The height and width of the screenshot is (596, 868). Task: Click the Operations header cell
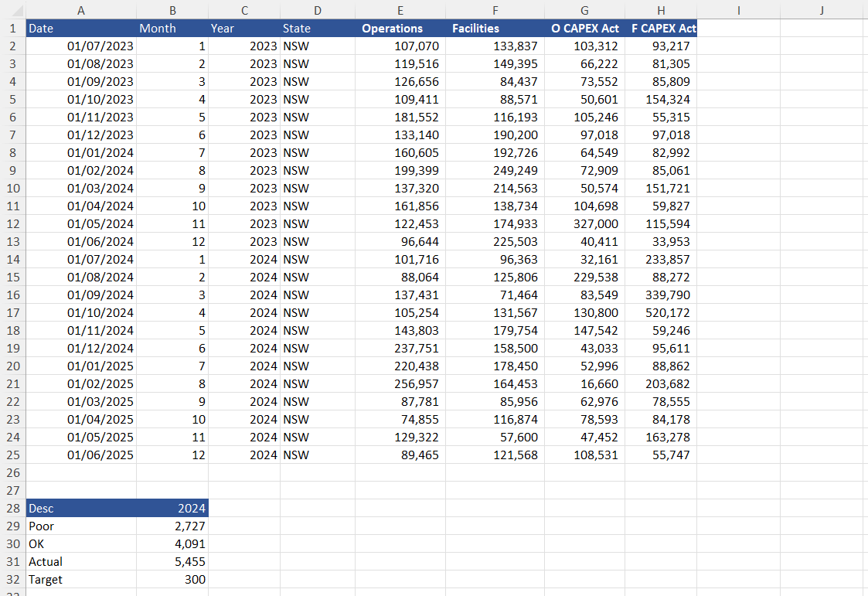400,29
